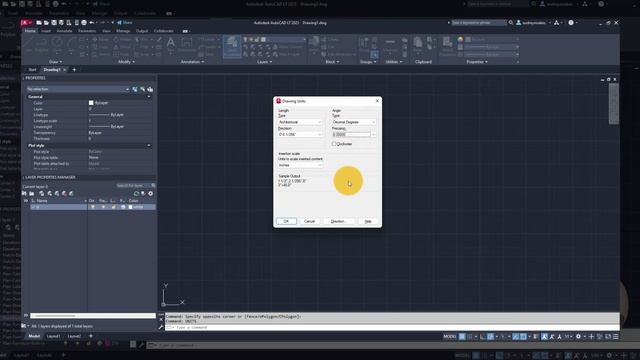Screen dimensions: 640x360
Task: Open Layer Properties ribbon button
Action: point(232,46)
